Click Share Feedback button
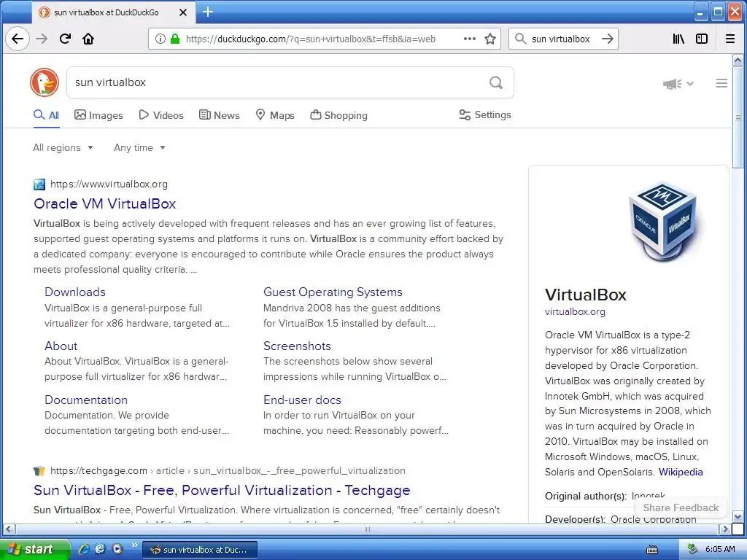Screen dimensions: 747x560 pyautogui.click(x=681, y=507)
